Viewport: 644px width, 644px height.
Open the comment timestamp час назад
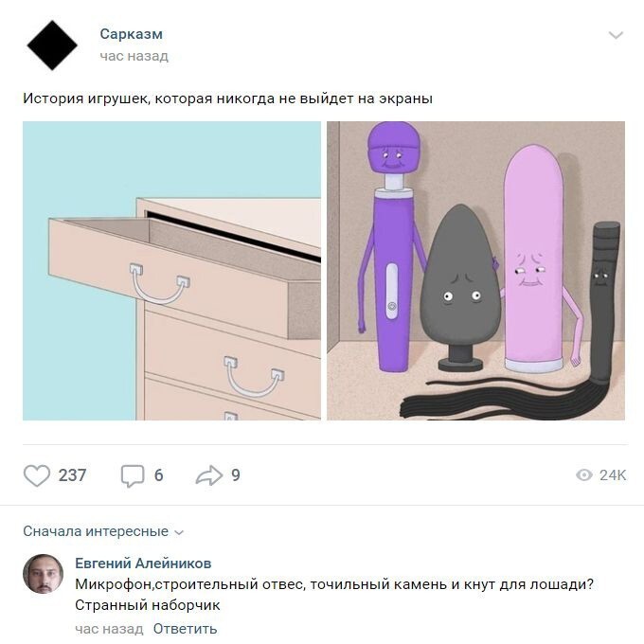pyautogui.click(x=109, y=629)
